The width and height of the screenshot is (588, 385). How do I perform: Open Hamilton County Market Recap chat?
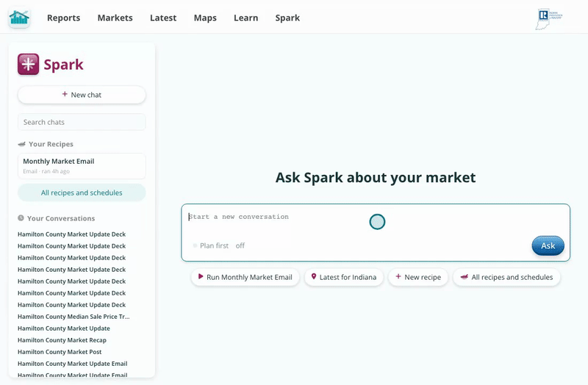coord(62,340)
